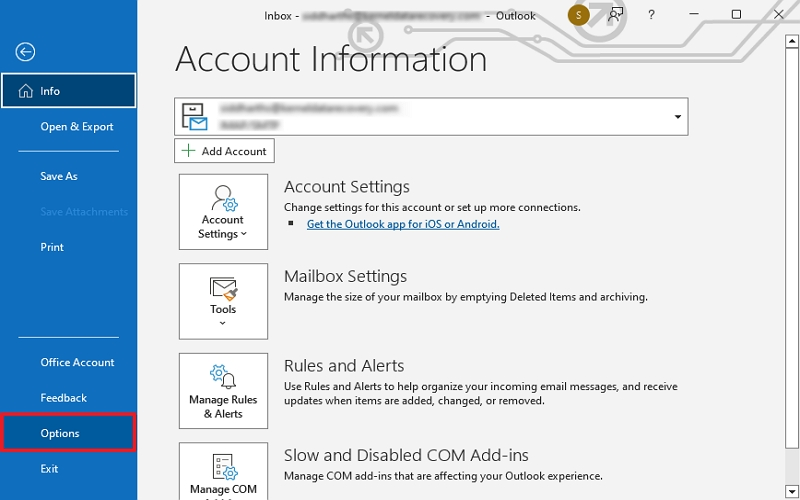800x500 pixels.
Task: Open Get the Outlook app link
Action: click(402, 224)
